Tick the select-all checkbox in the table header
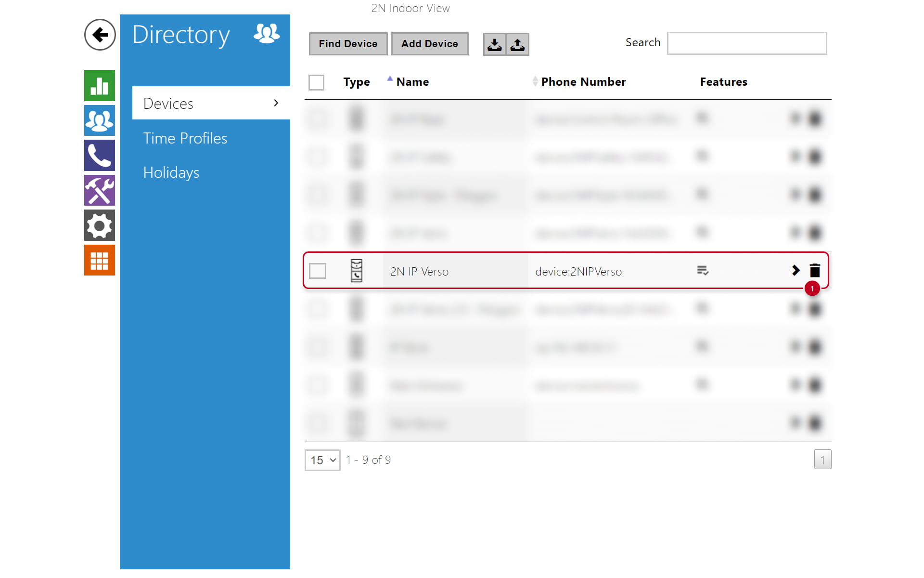 click(316, 82)
